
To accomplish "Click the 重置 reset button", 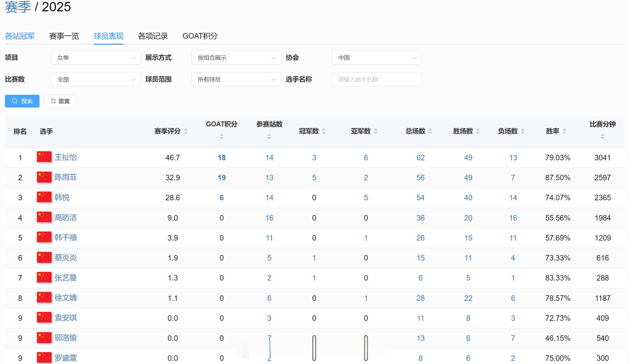I will pyautogui.click(x=60, y=101).
